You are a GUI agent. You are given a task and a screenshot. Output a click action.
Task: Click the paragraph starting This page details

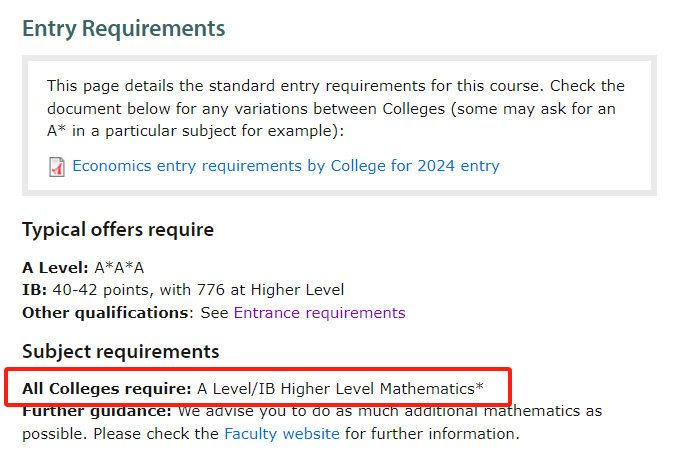[x=336, y=108]
